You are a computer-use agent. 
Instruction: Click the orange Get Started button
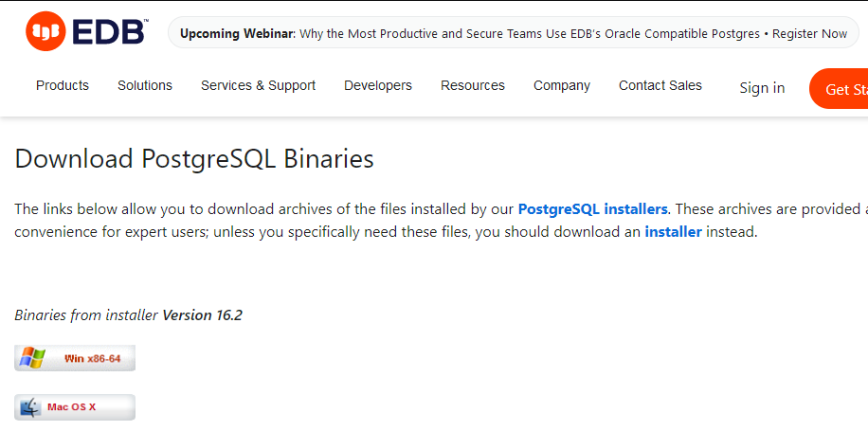click(839, 88)
